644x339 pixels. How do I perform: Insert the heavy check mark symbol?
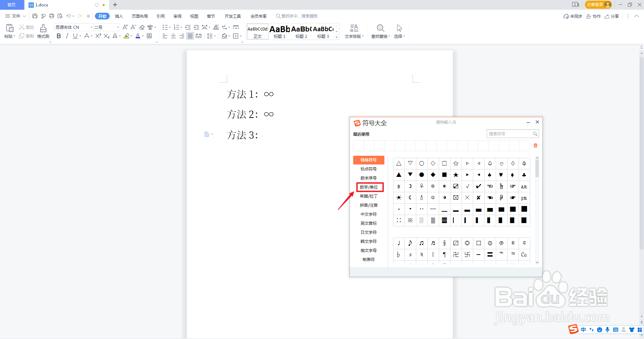tap(479, 186)
